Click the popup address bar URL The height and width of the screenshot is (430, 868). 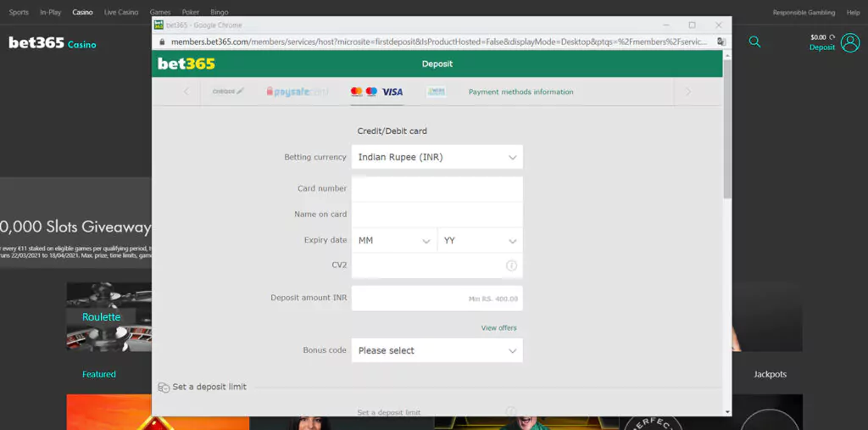coord(438,42)
